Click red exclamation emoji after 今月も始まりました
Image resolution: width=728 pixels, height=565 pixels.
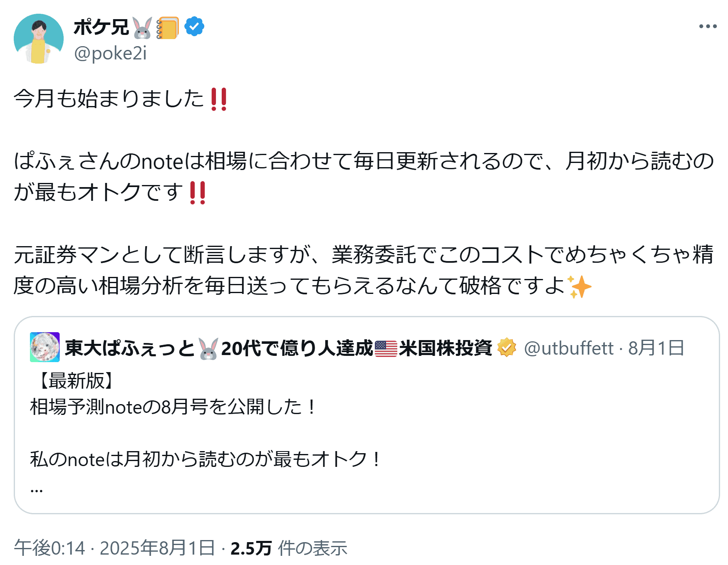219,99
